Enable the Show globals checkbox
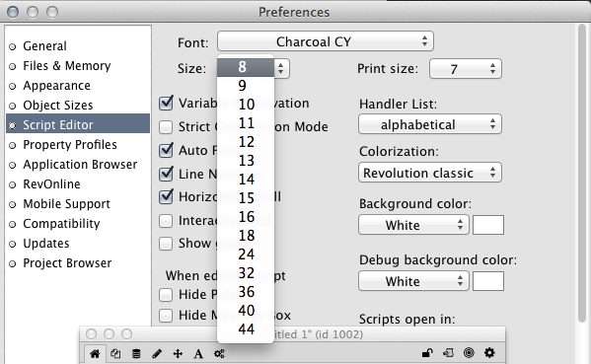 [x=166, y=244]
